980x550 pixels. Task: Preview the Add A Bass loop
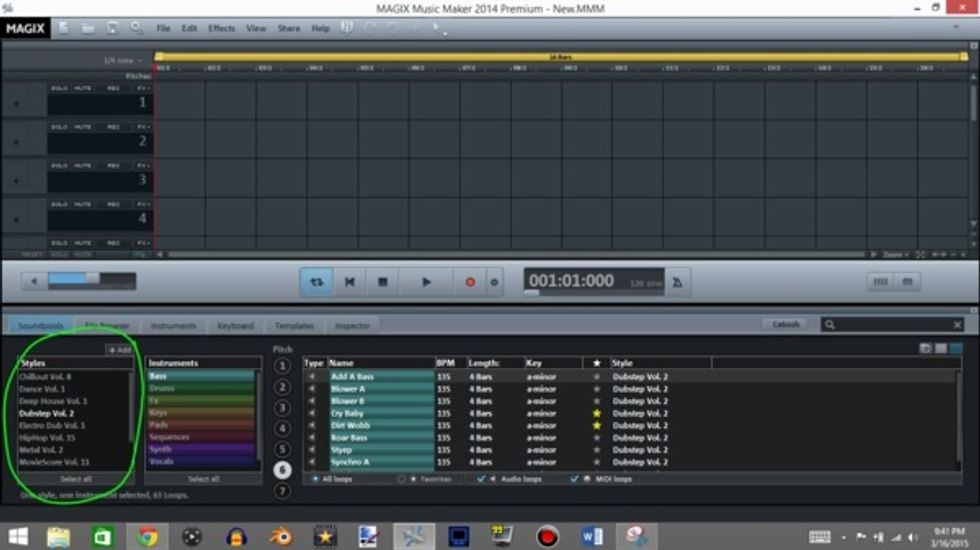pos(312,377)
